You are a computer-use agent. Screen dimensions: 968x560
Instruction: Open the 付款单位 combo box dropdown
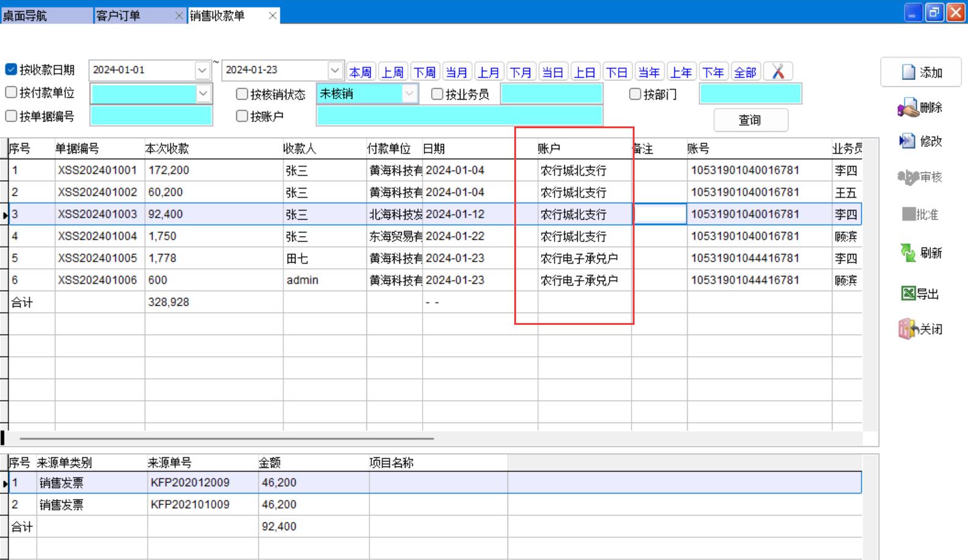203,93
